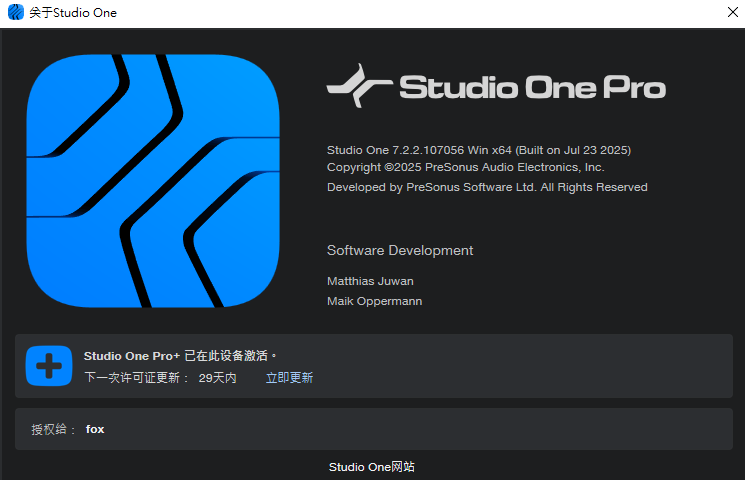Click the blue plus Pro+ icon

pos(49,365)
